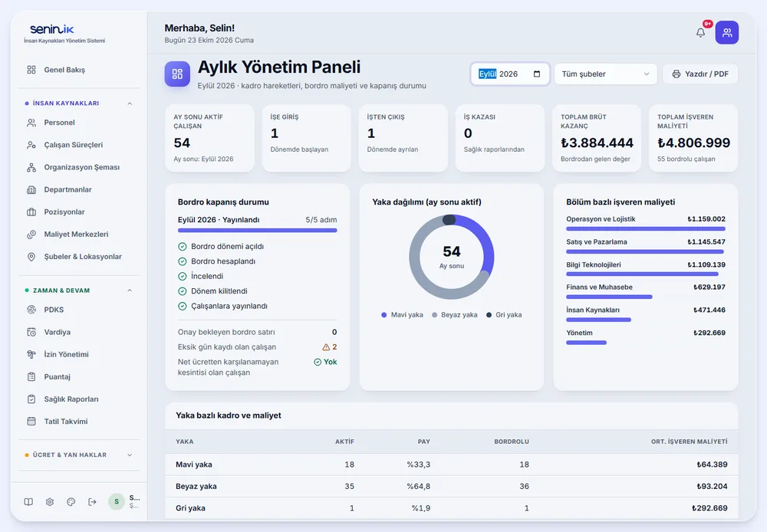Click the İzin Yönetimi palm tree icon
This screenshot has height=532, width=767.
pyautogui.click(x=31, y=354)
